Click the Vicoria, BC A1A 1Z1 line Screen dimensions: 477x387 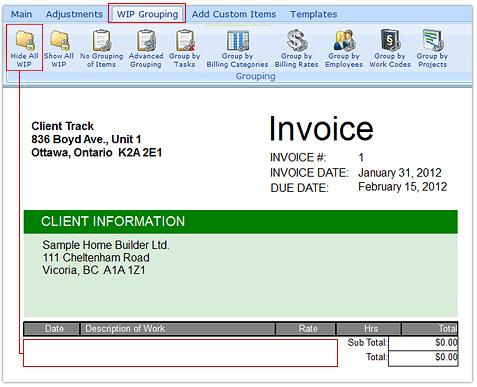[94, 270]
